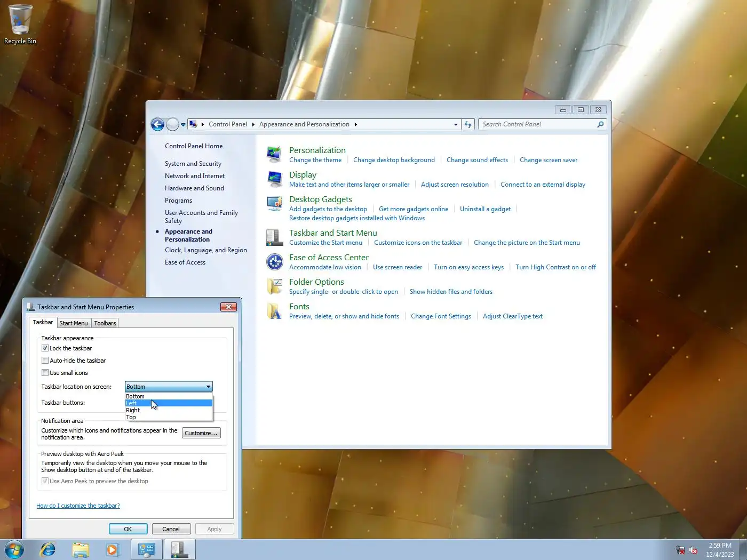
Task: Enable Use small icons checkbox
Action: click(x=45, y=373)
